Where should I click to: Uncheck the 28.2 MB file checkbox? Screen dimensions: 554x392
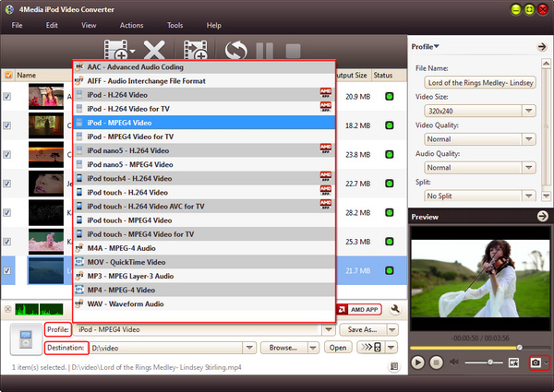(x=6, y=212)
